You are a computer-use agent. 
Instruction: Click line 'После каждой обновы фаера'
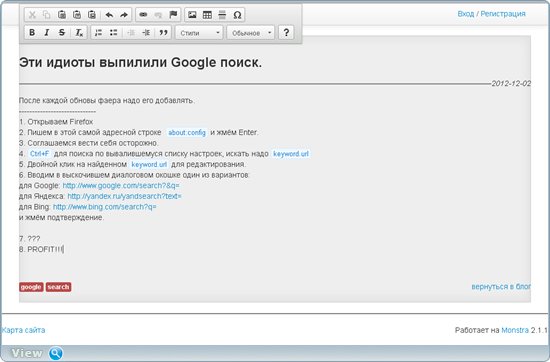click(107, 100)
